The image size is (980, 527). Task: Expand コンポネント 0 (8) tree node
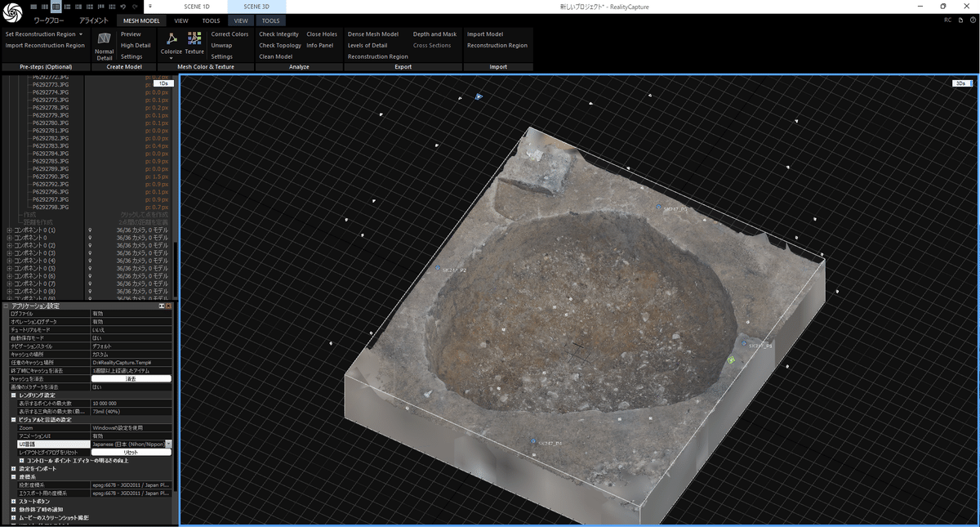point(9,291)
